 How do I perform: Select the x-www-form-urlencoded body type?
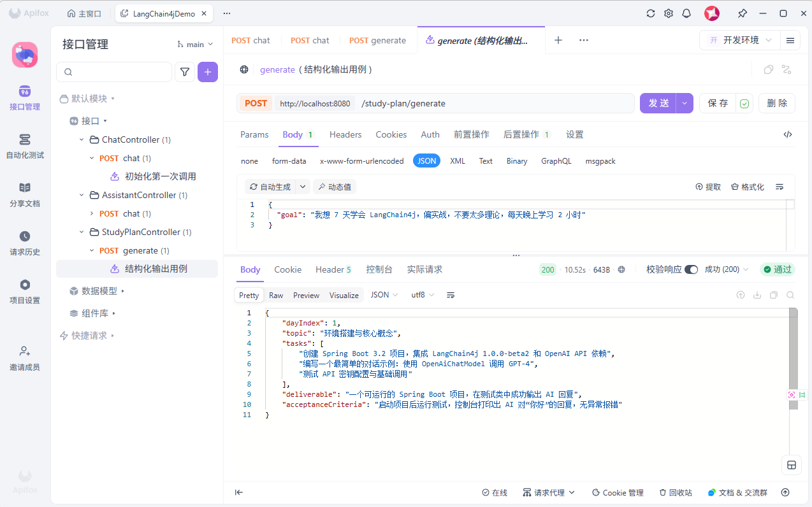362,161
